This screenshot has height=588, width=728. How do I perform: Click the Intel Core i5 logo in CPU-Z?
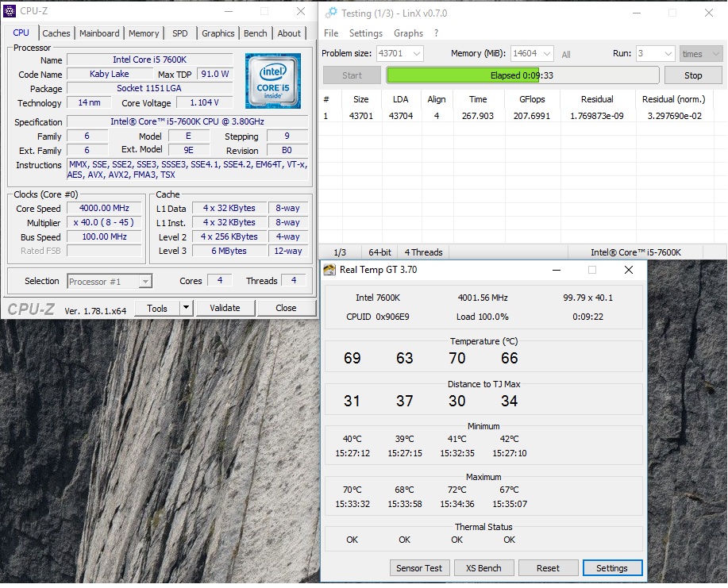pos(273,81)
